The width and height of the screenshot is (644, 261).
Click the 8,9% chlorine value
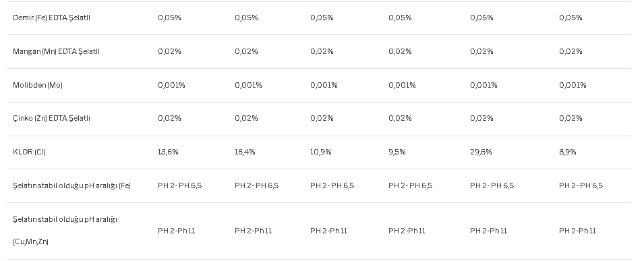tap(568, 152)
